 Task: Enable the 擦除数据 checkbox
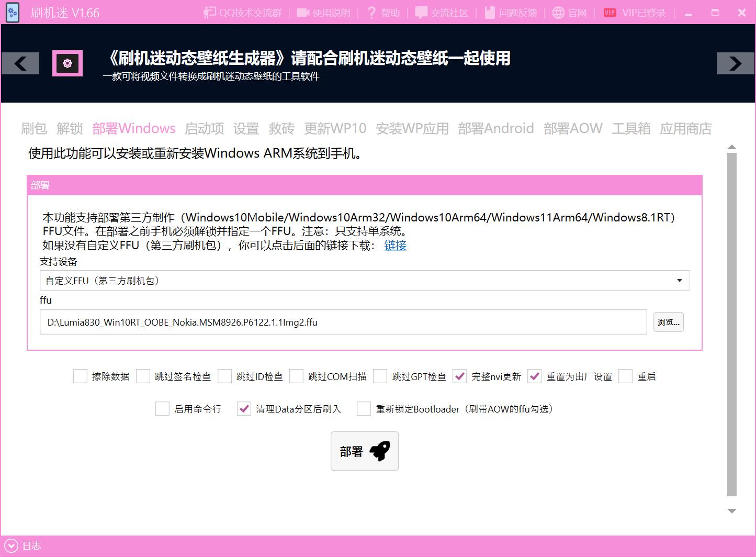pyautogui.click(x=80, y=376)
